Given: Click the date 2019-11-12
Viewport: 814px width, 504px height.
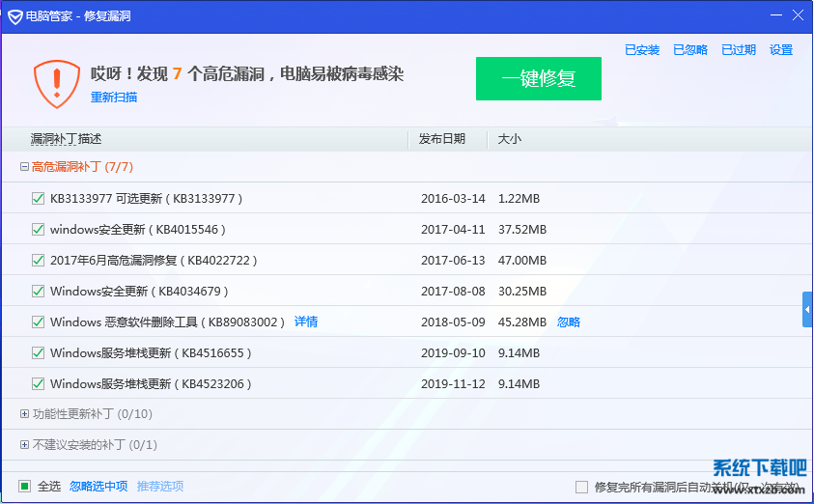Looking at the screenshot, I should click(453, 384).
